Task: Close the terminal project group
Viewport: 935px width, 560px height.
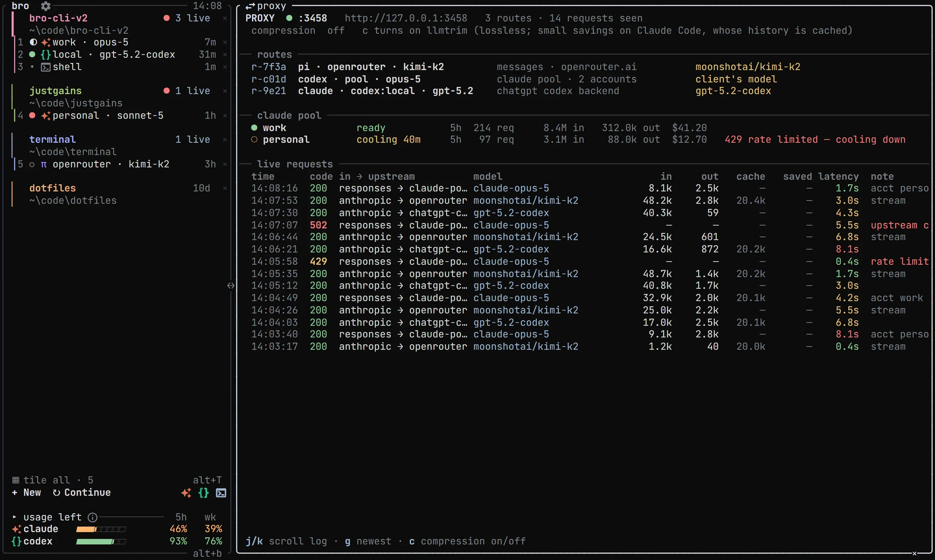Action: 225,140
